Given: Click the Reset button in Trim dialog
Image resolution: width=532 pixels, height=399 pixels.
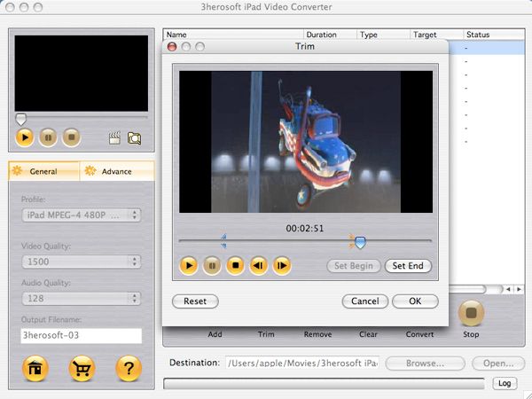Looking at the screenshot, I should click(x=195, y=301).
